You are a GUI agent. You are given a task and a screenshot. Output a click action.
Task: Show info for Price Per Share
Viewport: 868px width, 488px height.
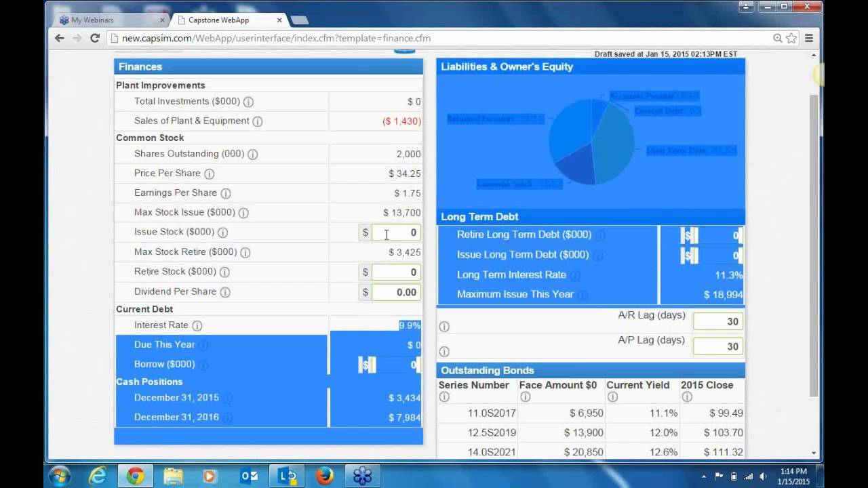point(209,174)
